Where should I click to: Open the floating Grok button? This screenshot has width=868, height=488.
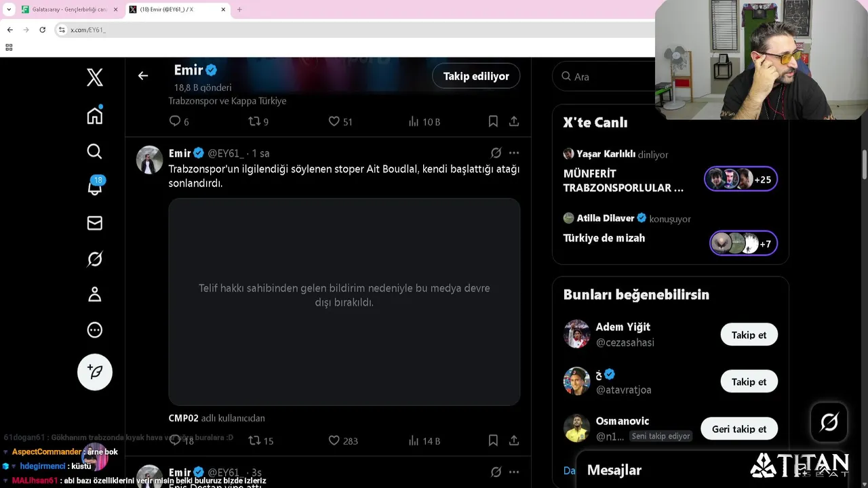(829, 422)
